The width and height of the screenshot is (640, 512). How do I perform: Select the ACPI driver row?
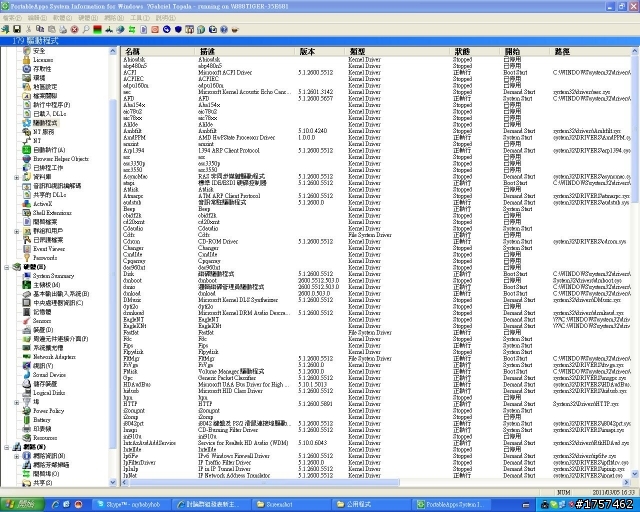[376, 73]
